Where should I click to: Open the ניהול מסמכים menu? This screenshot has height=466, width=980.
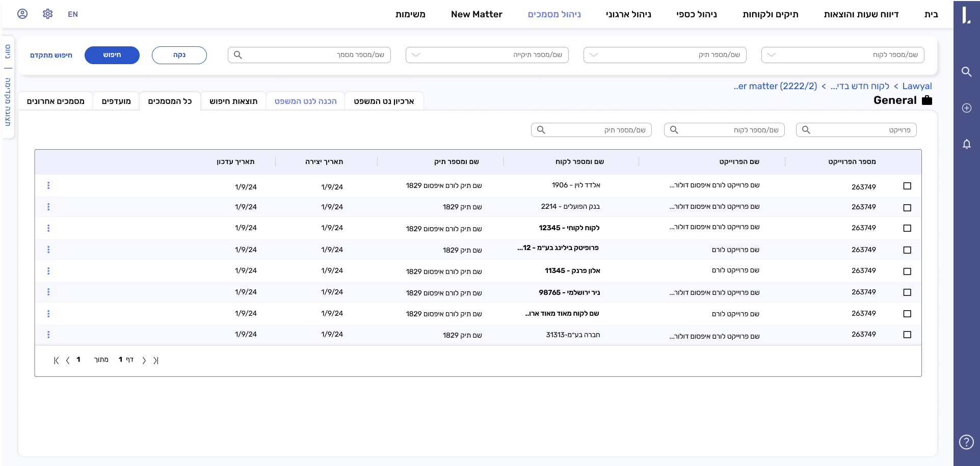click(x=554, y=14)
